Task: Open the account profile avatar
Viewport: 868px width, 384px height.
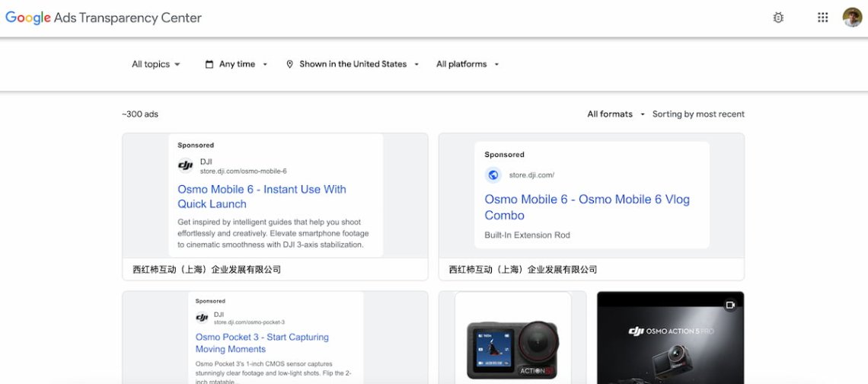Action: [x=853, y=18]
